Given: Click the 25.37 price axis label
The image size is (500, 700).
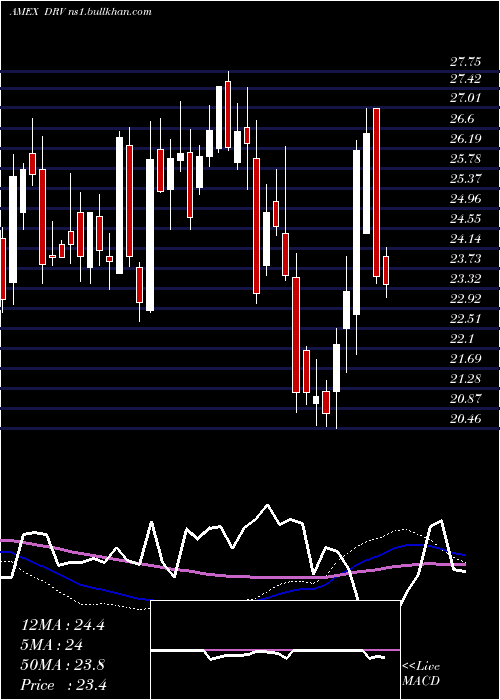Looking at the screenshot, I should tap(465, 179).
